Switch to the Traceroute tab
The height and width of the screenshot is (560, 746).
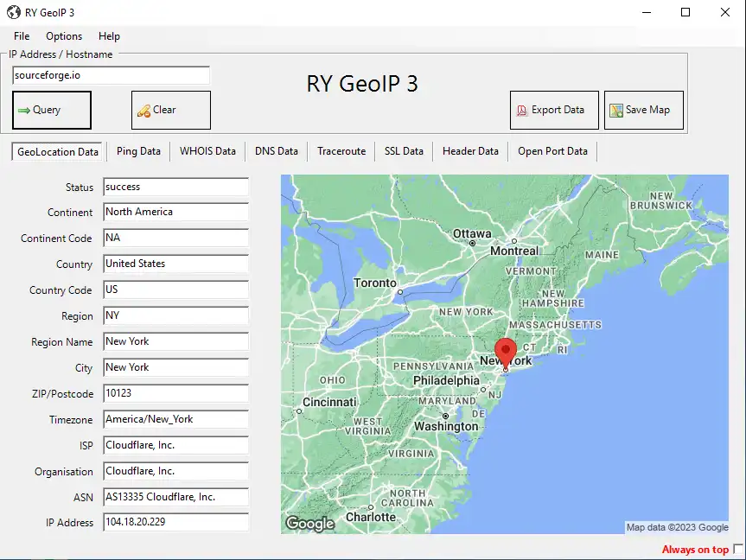341,151
